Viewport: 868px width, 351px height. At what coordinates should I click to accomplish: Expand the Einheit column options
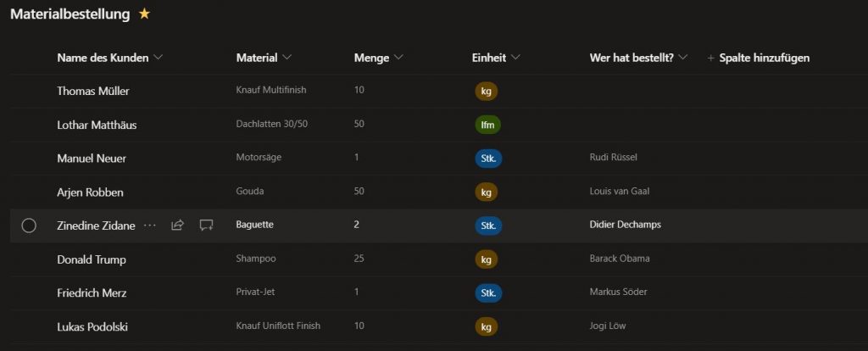click(x=516, y=58)
